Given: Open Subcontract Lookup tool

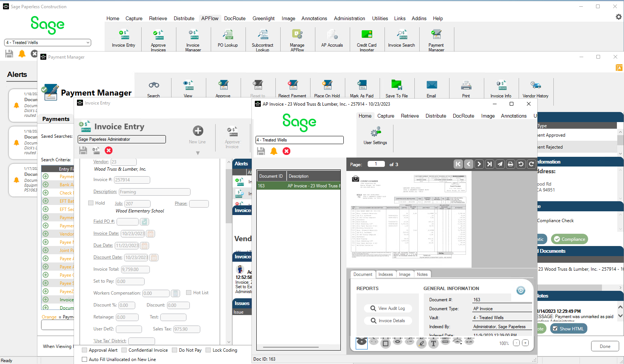Looking at the screenshot, I should coord(262,40).
